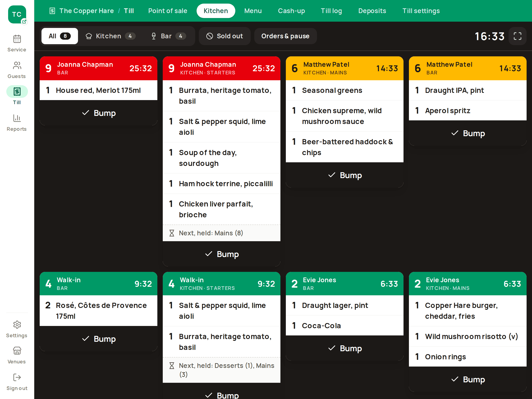
Task: Bump Evie Jones bar ticket
Action: coord(345,348)
